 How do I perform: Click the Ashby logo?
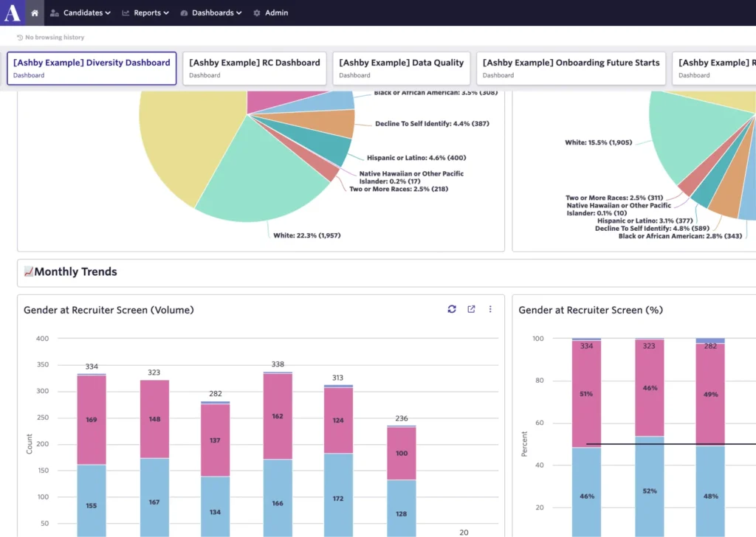(11, 13)
